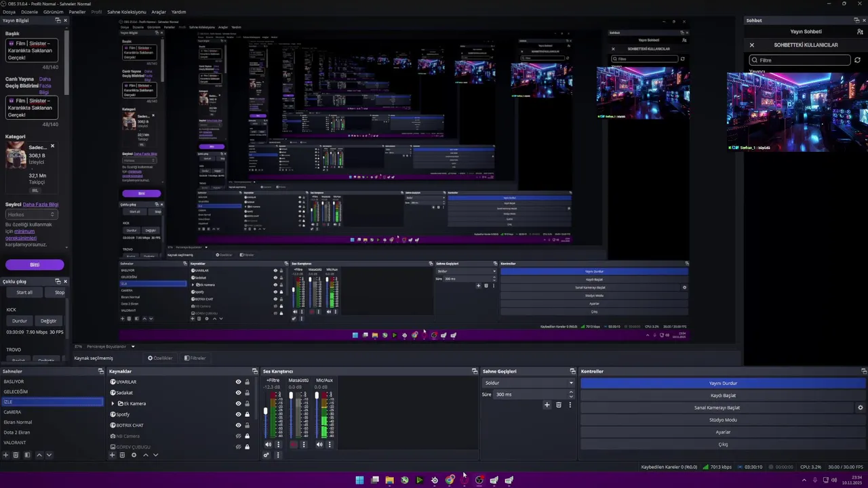The image size is (868, 488).
Task: Decrease Süre duration stepper down arrow
Action: (x=571, y=396)
